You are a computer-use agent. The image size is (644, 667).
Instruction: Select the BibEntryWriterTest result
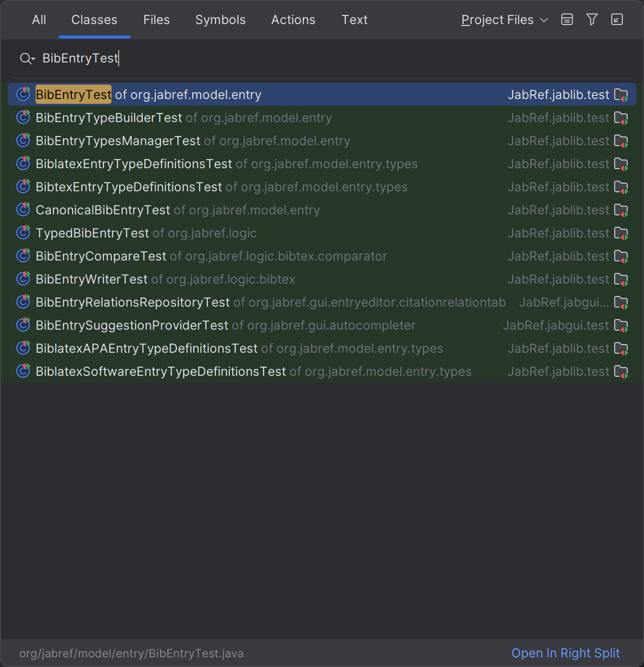tap(322, 279)
